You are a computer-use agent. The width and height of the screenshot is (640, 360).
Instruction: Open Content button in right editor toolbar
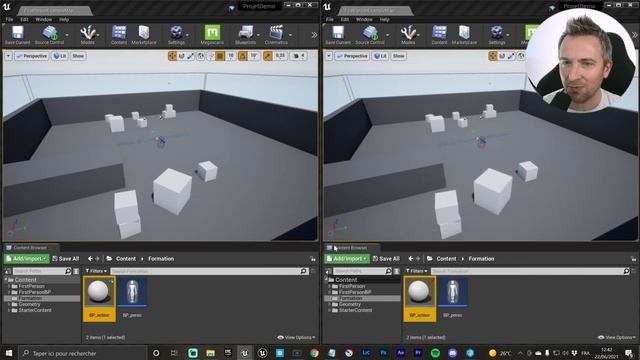tap(439, 35)
